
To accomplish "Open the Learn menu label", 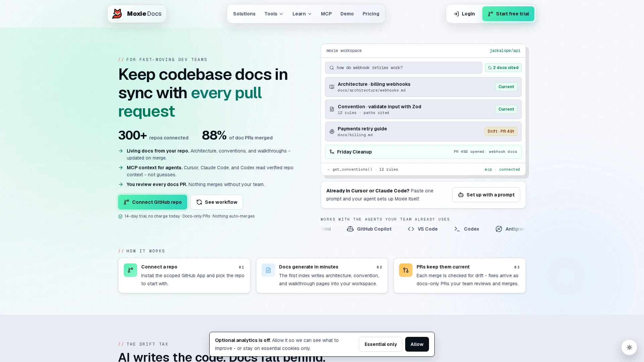I will (299, 14).
